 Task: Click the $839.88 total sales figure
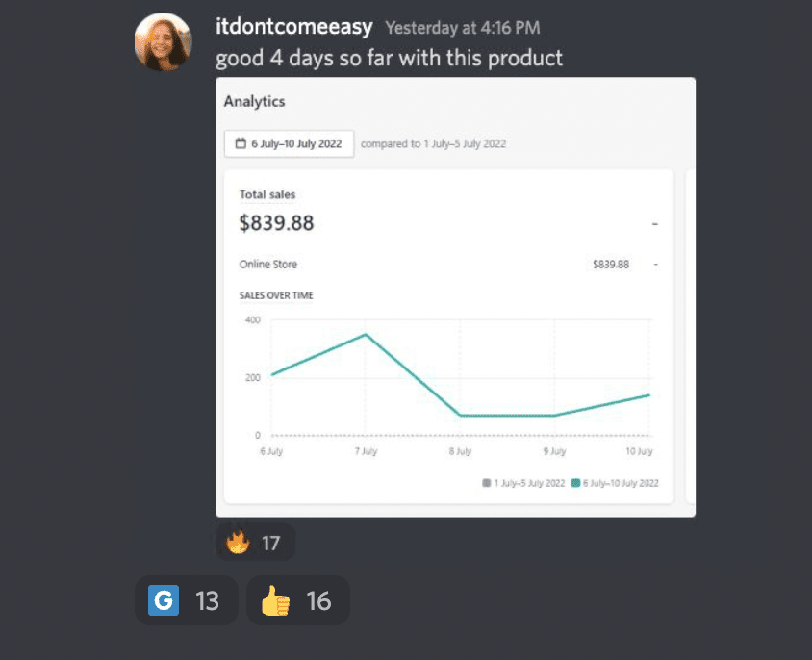tap(276, 223)
